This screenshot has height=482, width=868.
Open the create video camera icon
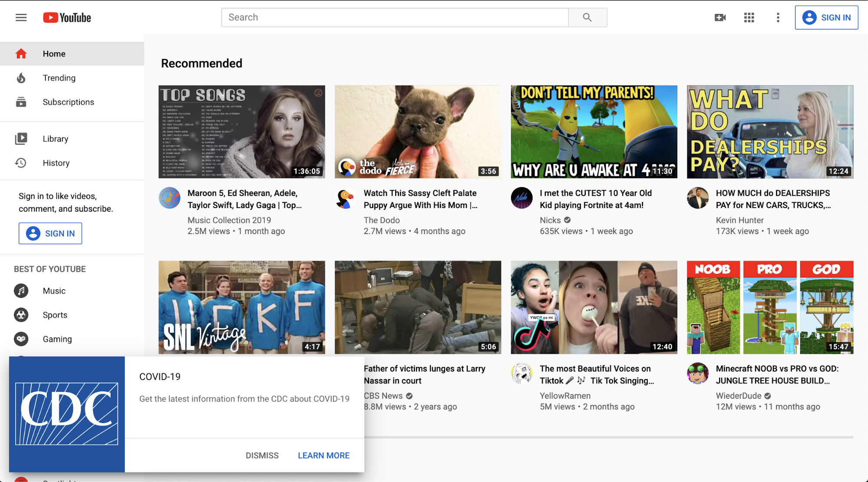pos(720,17)
